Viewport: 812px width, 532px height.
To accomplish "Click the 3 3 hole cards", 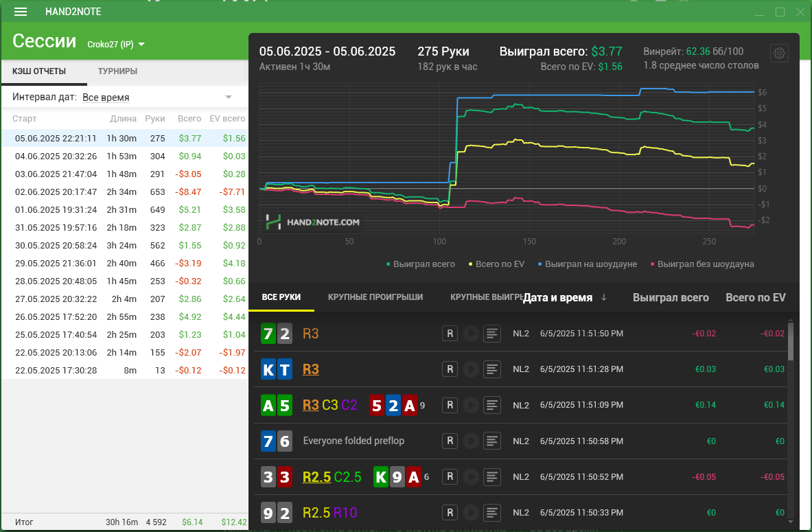I will [x=277, y=476].
